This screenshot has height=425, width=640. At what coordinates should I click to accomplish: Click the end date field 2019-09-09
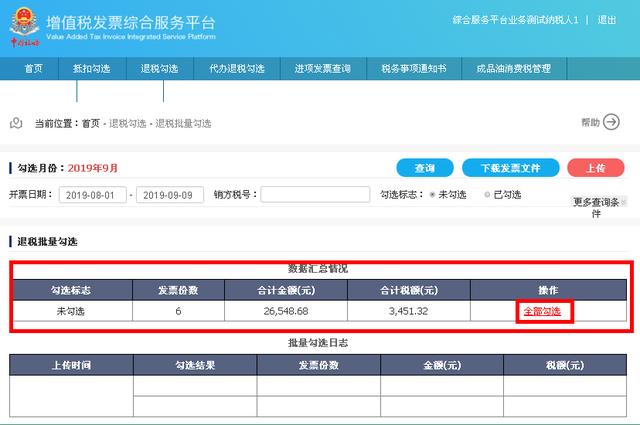(x=170, y=195)
